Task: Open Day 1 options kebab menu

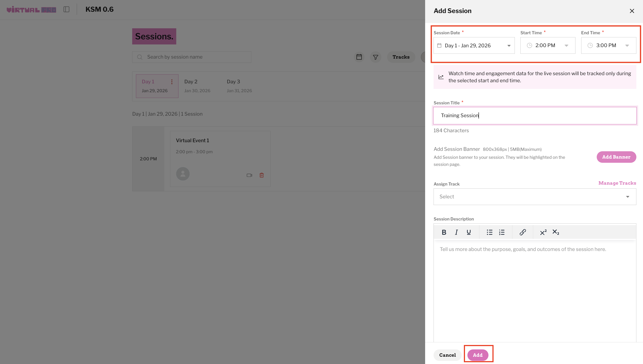Action: pyautogui.click(x=172, y=82)
